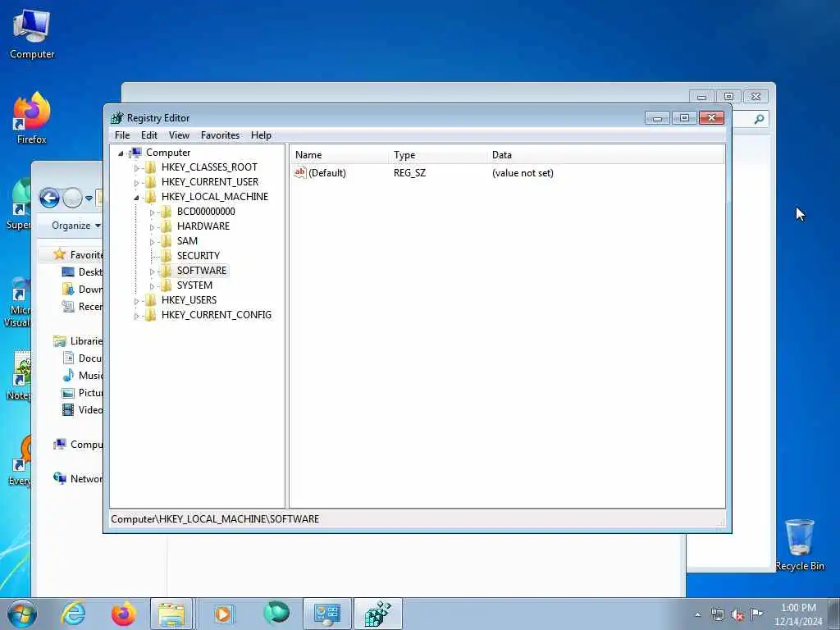
Task: Click the REG_SZ type cell
Action: click(x=410, y=173)
